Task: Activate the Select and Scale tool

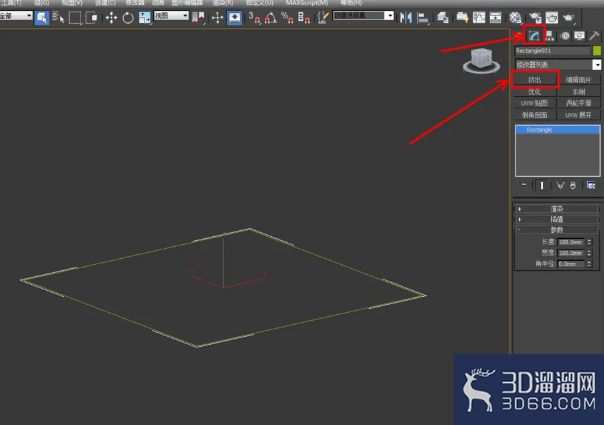Action: click(144, 18)
